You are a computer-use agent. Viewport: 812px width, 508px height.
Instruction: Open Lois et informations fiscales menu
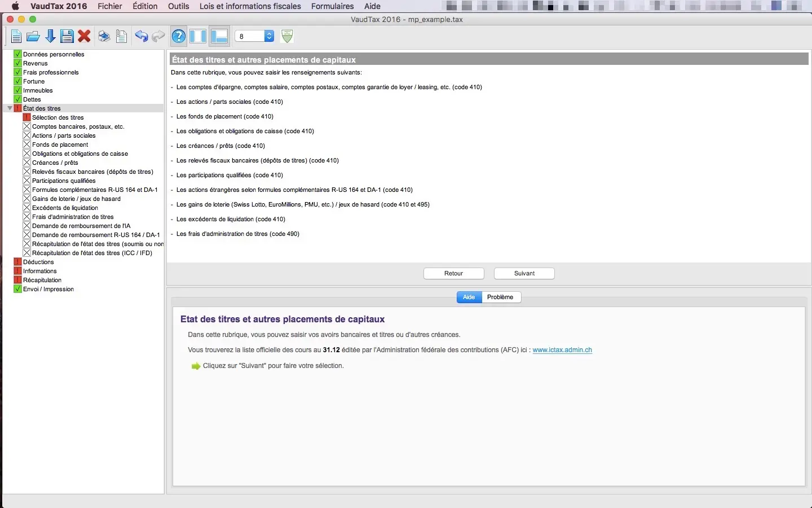click(250, 6)
